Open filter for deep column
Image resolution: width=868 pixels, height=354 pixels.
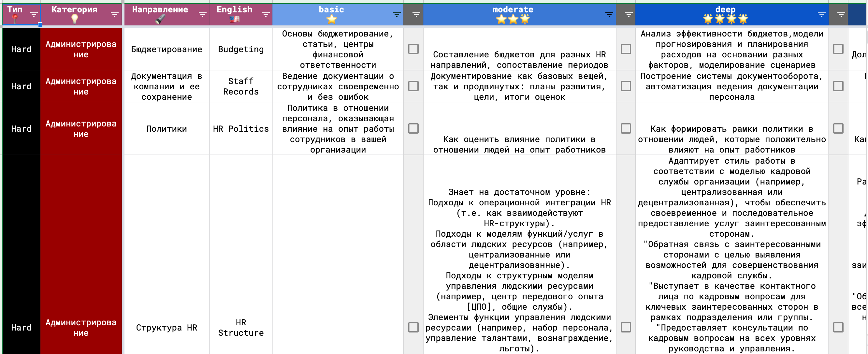pyautogui.click(x=821, y=14)
